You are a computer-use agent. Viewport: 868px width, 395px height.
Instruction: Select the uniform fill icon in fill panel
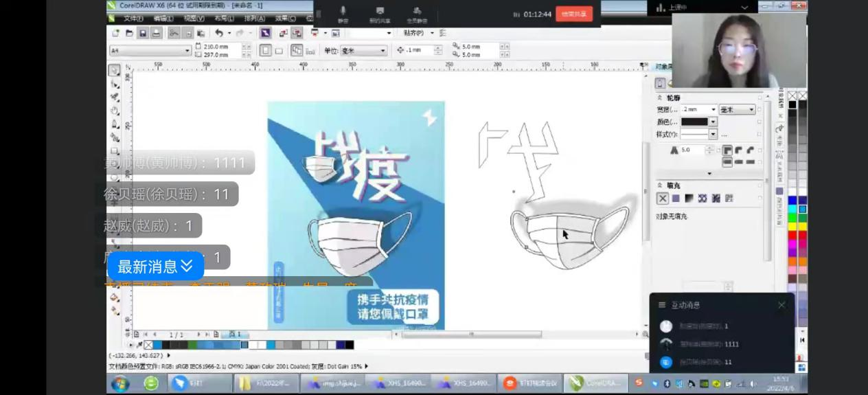pyautogui.click(x=676, y=199)
